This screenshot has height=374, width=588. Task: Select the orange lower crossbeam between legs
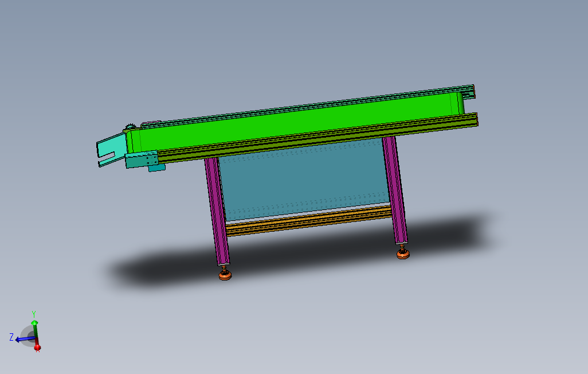[x=309, y=220]
